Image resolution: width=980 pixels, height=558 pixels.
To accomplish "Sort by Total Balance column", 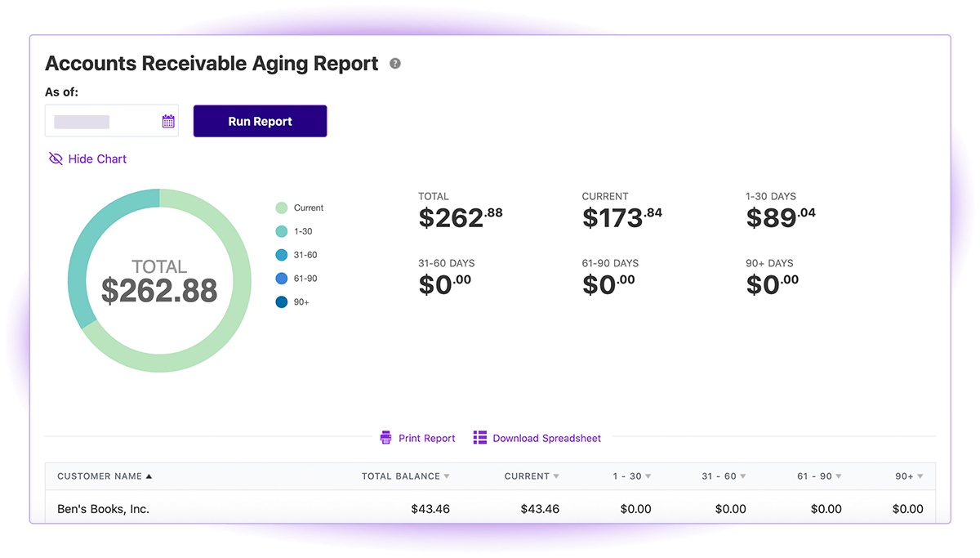I will [406, 476].
